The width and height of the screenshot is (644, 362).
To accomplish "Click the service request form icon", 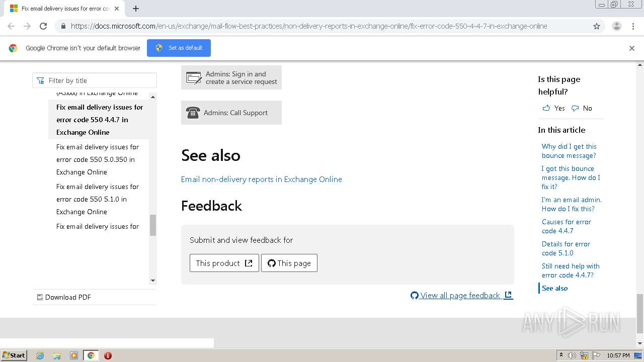I will 194,77.
